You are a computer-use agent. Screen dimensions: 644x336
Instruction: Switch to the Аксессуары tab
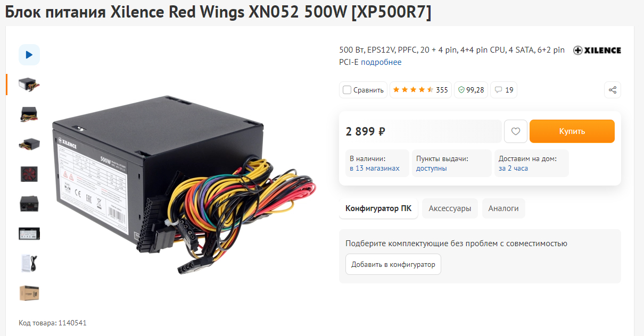pyautogui.click(x=450, y=208)
